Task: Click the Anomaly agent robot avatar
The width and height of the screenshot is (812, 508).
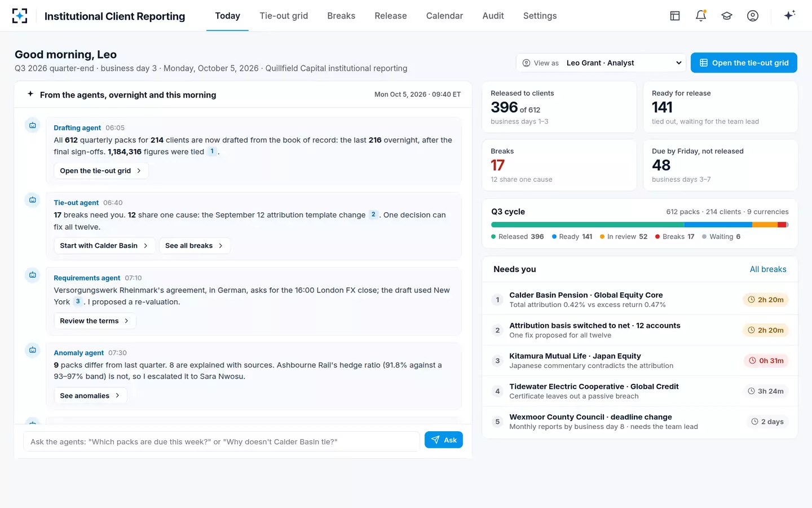Action: coord(33,350)
